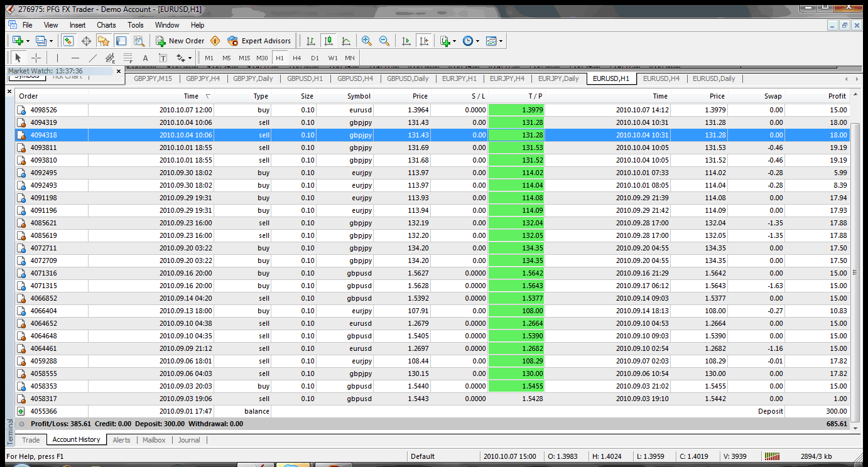Click the account history vertical scrollbar
The height and width of the screenshot is (467, 868).
[x=854, y=272]
